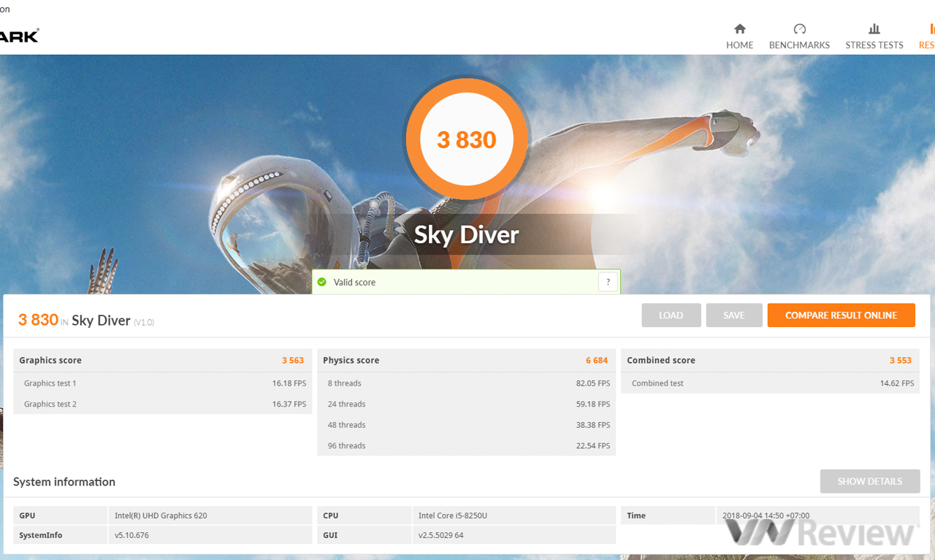Click the GPU label cell
The height and width of the screenshot is (560, 935).
pos(61,515)
